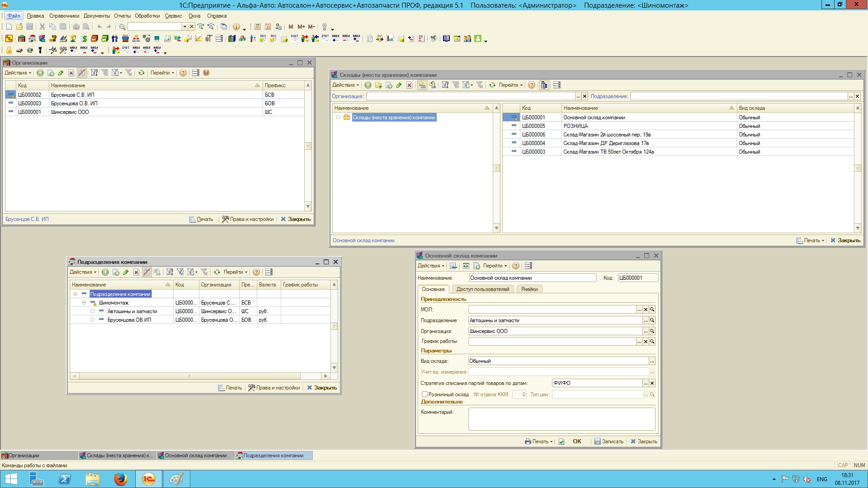Click the calculator icon in main toolbar

[258, 27]
